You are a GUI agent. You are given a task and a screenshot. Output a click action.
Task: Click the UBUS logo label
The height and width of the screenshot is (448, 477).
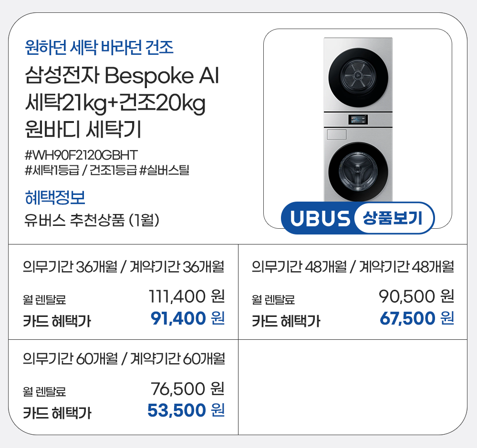point(319,219)
